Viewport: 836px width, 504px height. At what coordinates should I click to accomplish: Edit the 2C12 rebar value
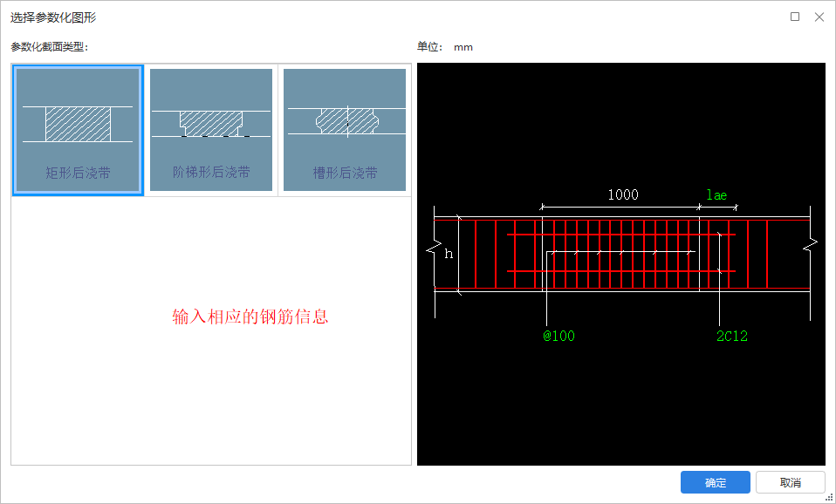pos(732,336)
